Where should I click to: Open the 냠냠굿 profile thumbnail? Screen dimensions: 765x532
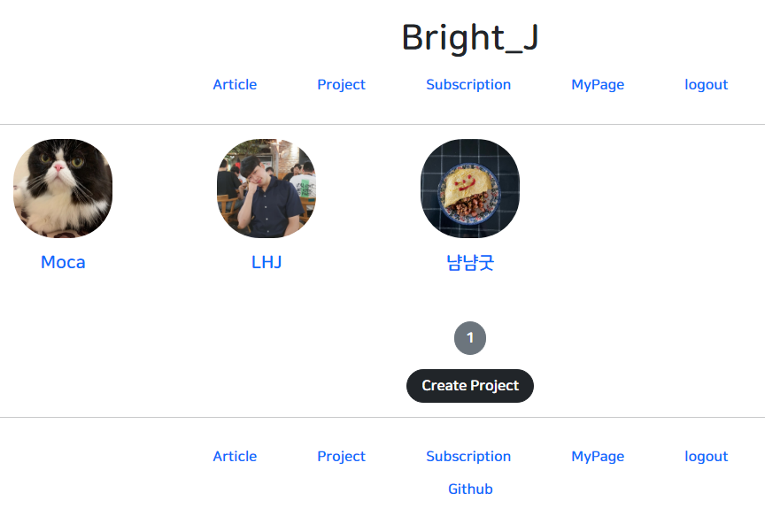click(469, 188)
